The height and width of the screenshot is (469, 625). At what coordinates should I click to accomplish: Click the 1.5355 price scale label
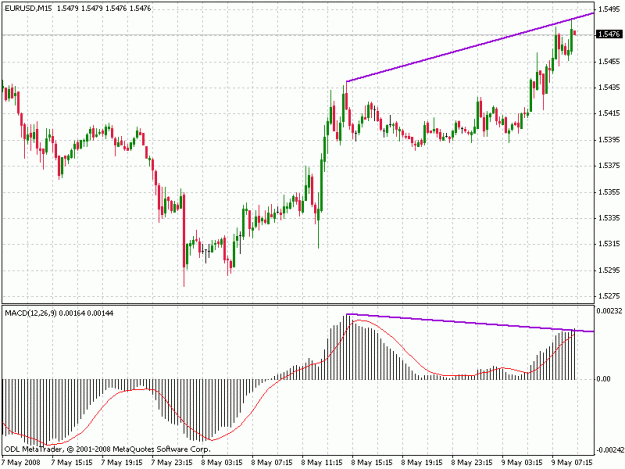609,192
